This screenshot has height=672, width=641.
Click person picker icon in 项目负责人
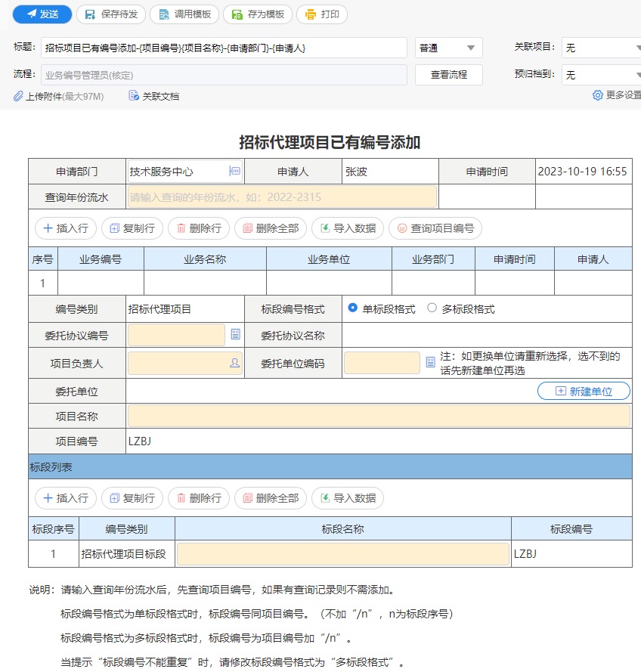pyautogui.click(x=235, y=363)
